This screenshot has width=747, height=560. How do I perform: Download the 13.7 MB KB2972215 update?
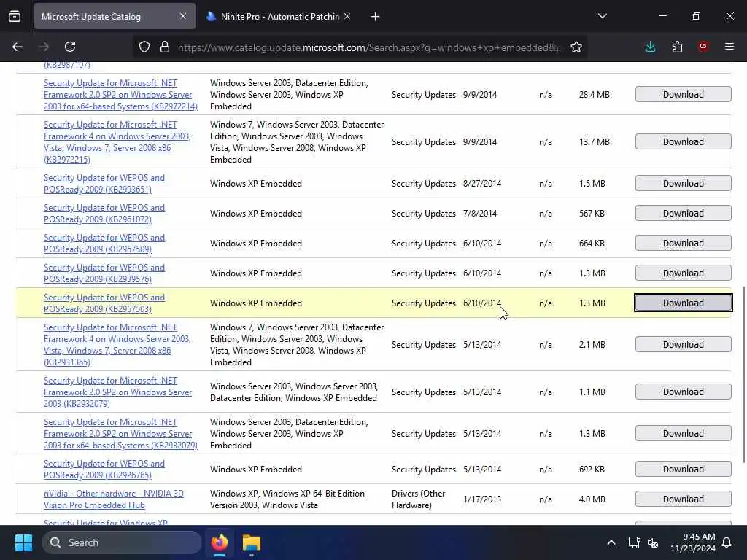pyautogui.click(x=683, y=142)
